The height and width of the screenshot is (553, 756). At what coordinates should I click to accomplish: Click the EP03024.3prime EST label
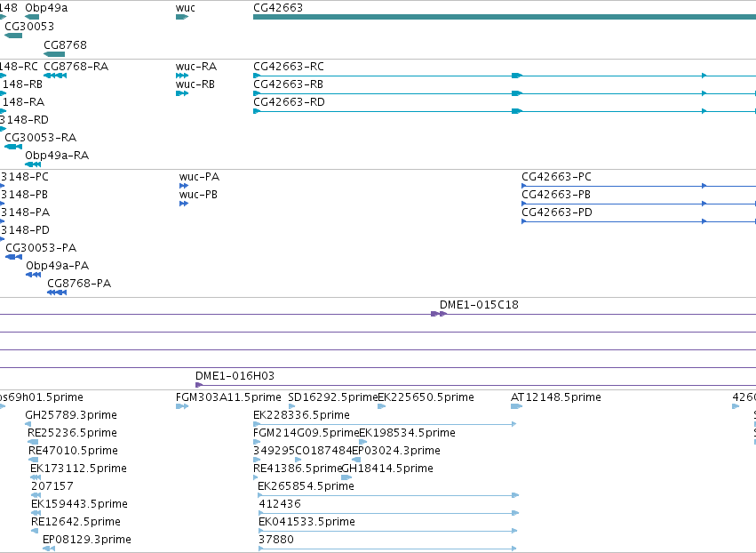(x=396, y=451)
